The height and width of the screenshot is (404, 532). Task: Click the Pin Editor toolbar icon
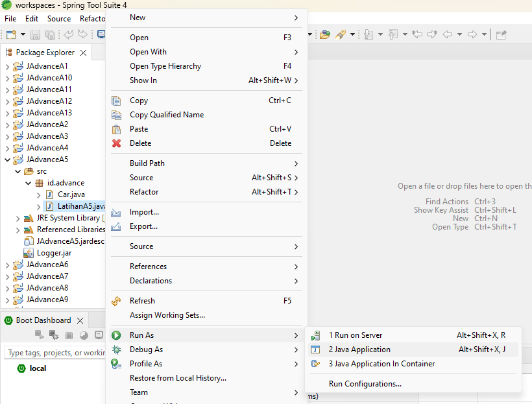[501, 34]
